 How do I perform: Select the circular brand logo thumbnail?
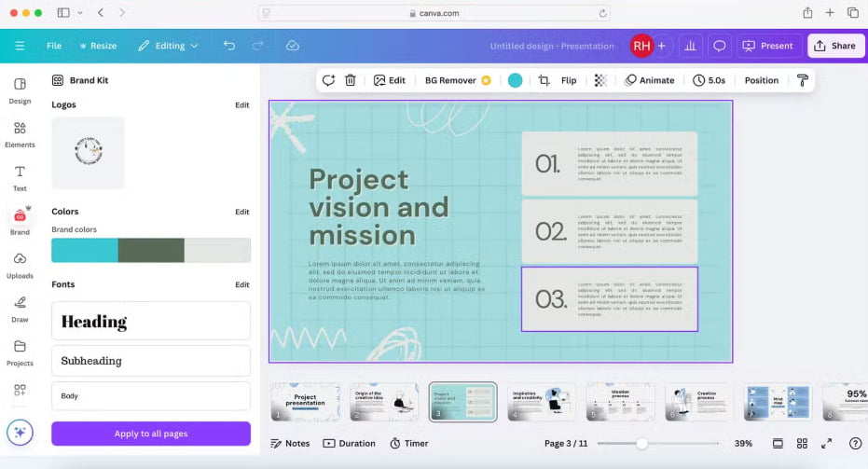[x=88, y=153]
